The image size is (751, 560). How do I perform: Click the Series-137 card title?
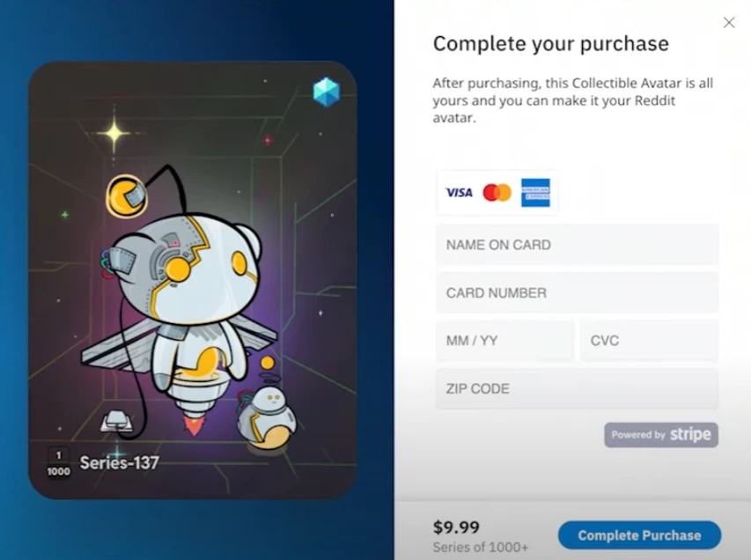point(119,463)
